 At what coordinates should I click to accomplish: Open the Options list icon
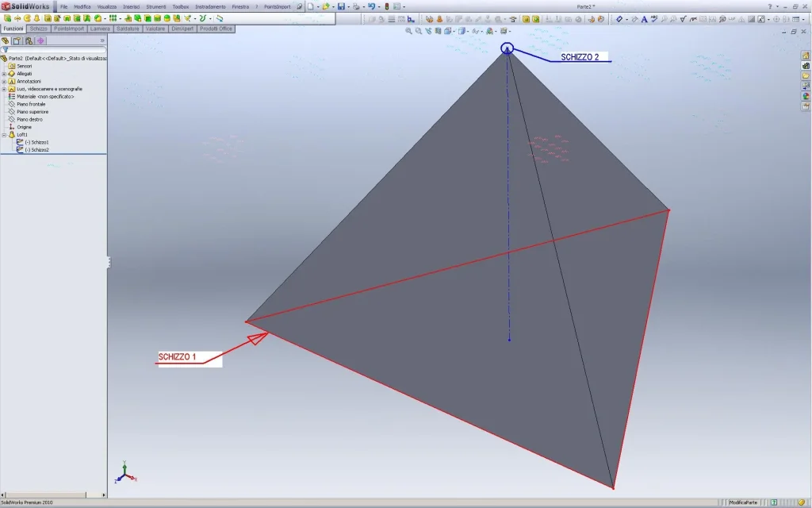coord(396,6)
